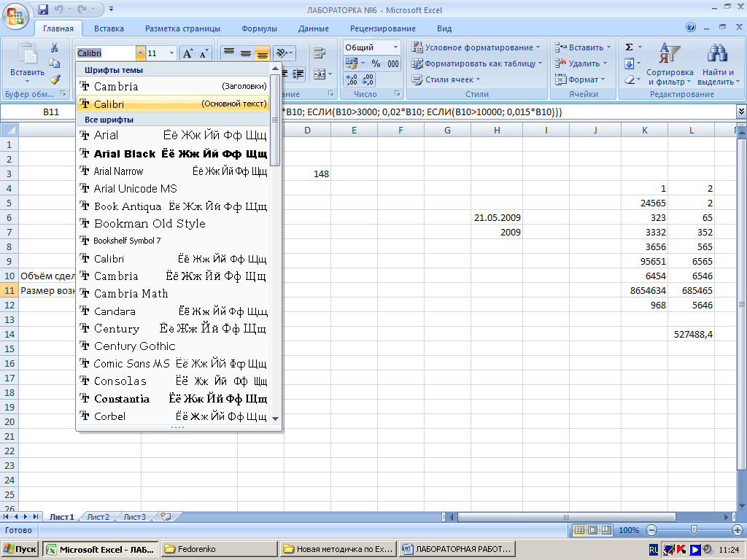The width and height of the screenshot is (747, 560).
Task: Select Bookman Old Style font
Action: click(173, 223)
